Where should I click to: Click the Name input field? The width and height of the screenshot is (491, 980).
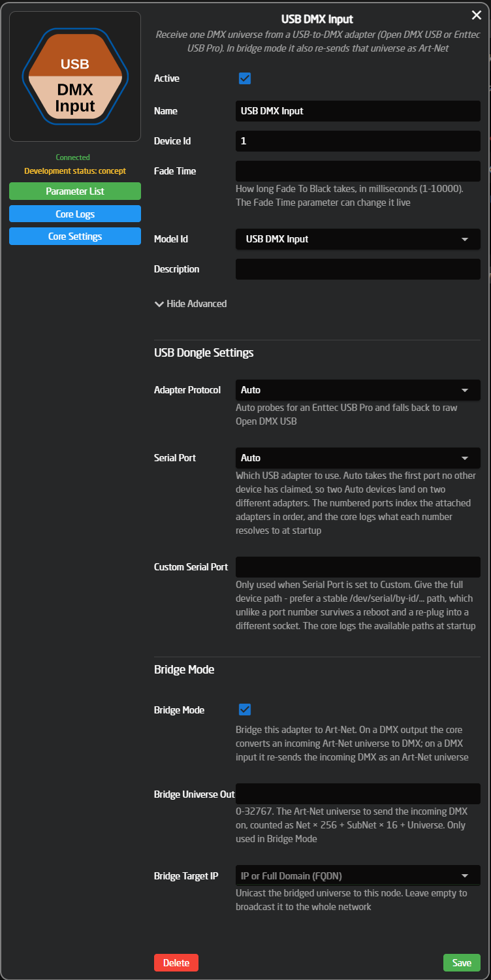[x=358, y=111]
